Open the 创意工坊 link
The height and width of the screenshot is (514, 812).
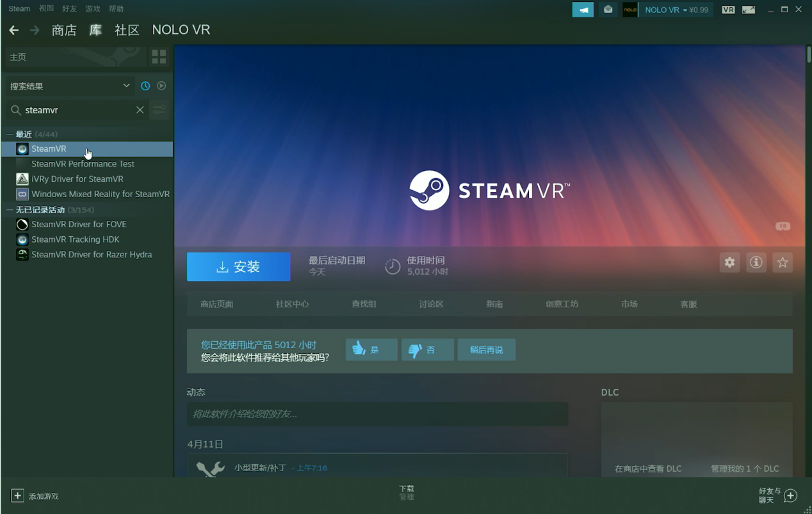point(562,304)
